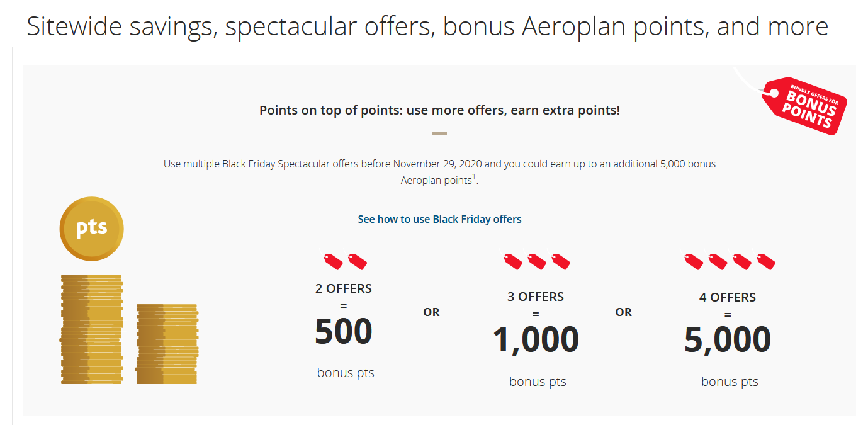
Task: Click the 3 OFFERS label
Action: pos(536,297)
